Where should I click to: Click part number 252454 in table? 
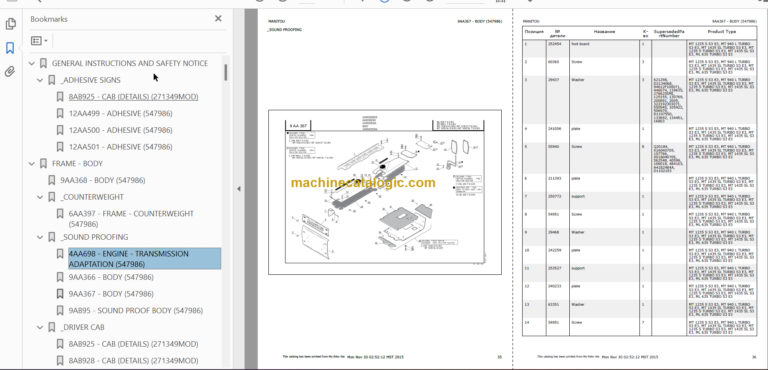click(554, 44)
